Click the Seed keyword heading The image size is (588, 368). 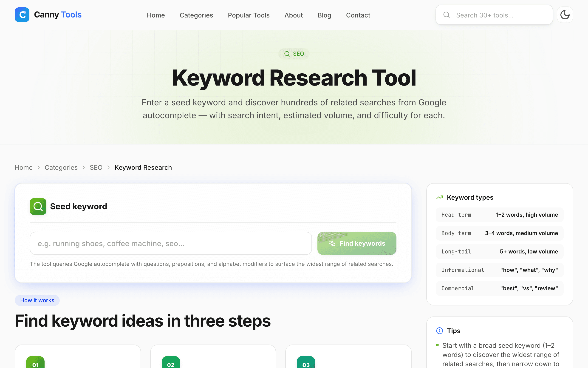click(79, 206)
